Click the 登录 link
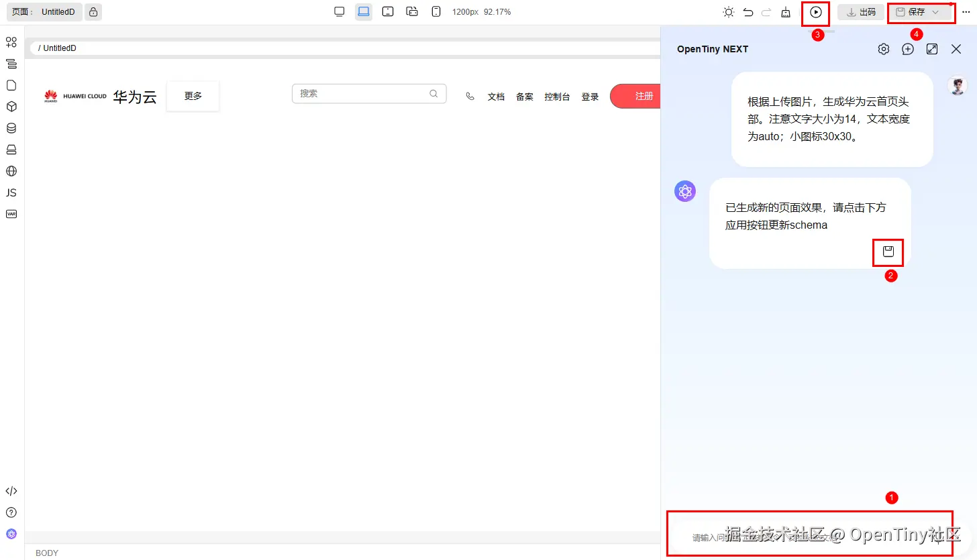 coord(590,97)
